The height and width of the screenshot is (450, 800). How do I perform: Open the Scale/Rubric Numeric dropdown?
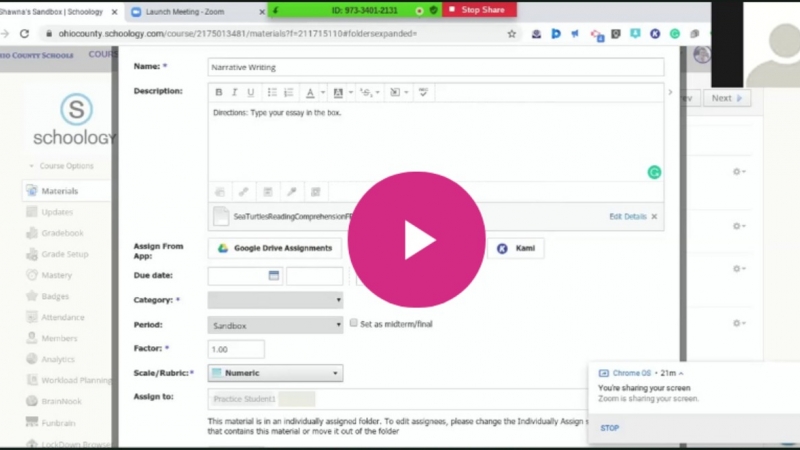[275, 373]
